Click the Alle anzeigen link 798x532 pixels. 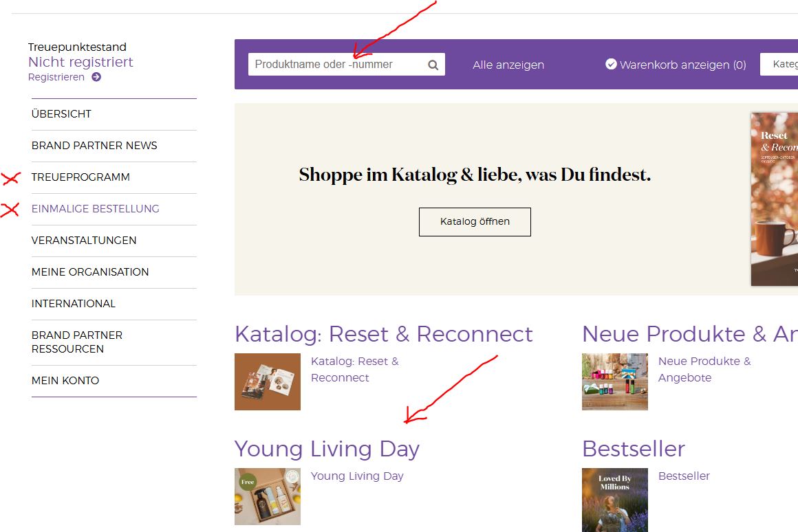508,65
